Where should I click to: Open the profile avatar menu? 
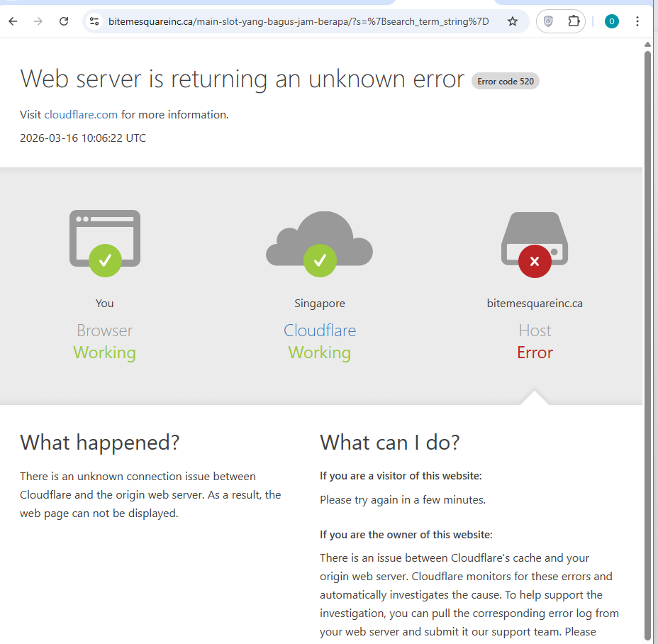tap(611, 21)
